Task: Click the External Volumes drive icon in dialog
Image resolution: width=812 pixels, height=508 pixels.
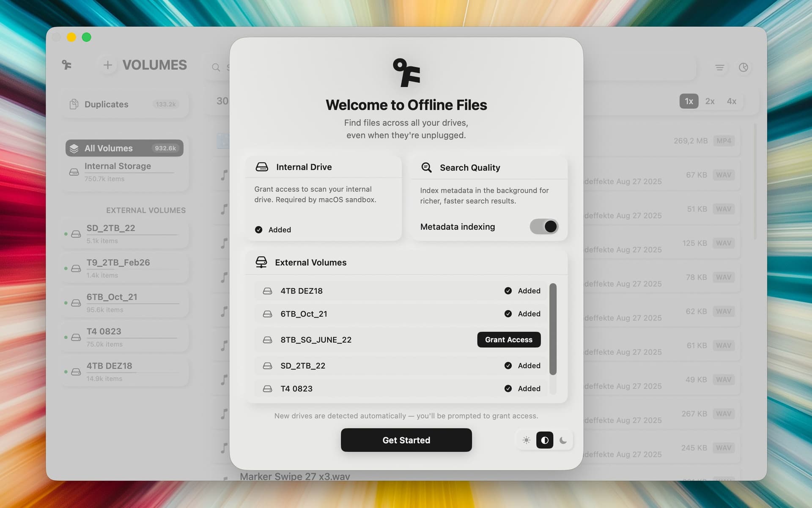Action: (x=262, y=262)
